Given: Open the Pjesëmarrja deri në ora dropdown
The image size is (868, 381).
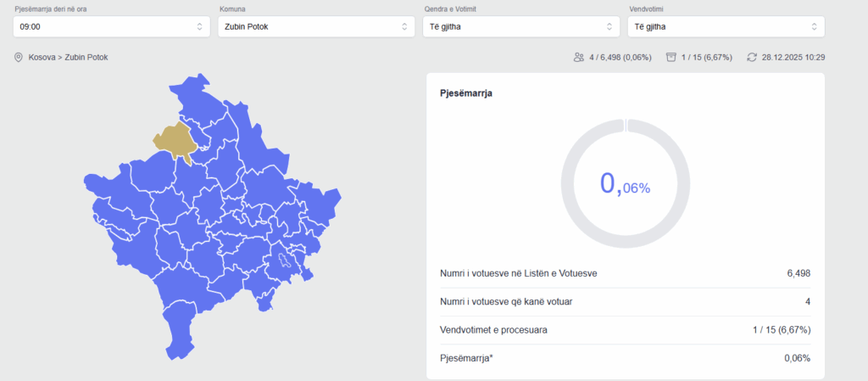Looking at the screenshot, I should pos(111,26).
